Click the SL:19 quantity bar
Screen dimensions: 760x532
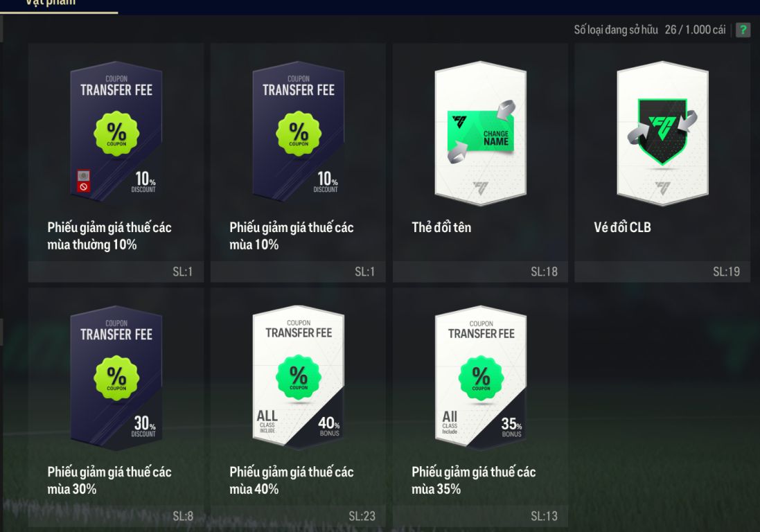click(x=662, y=272)
